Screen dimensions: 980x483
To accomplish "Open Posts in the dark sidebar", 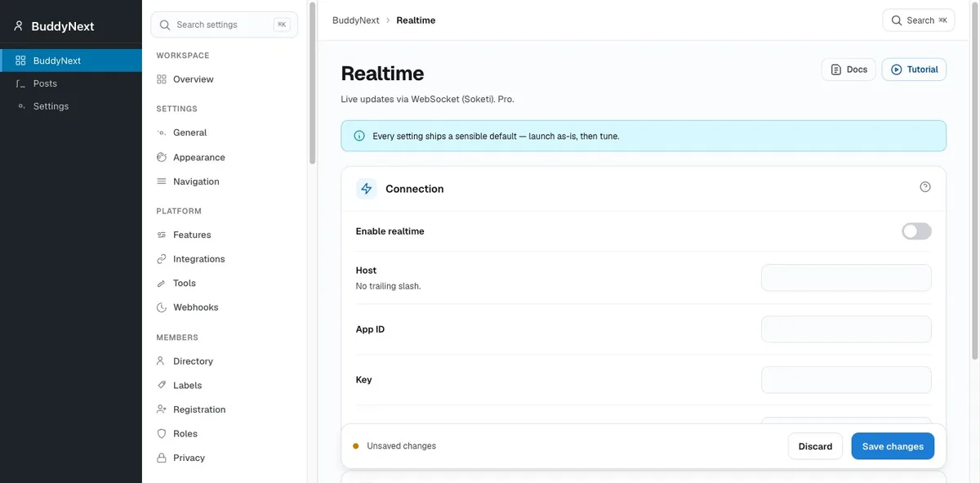I will point(71,83).
